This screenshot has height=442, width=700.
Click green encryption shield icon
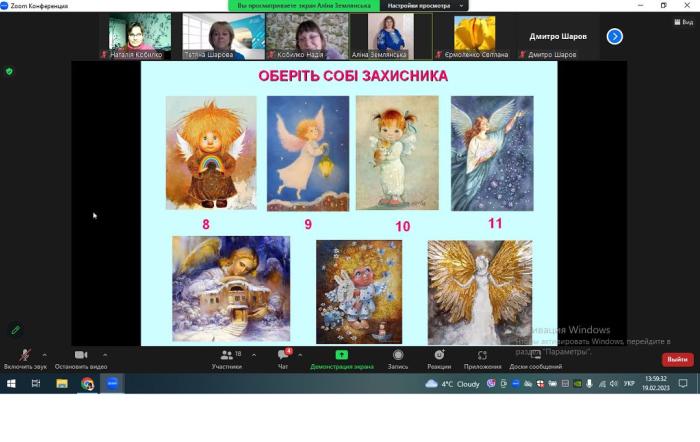click(10, 71)
